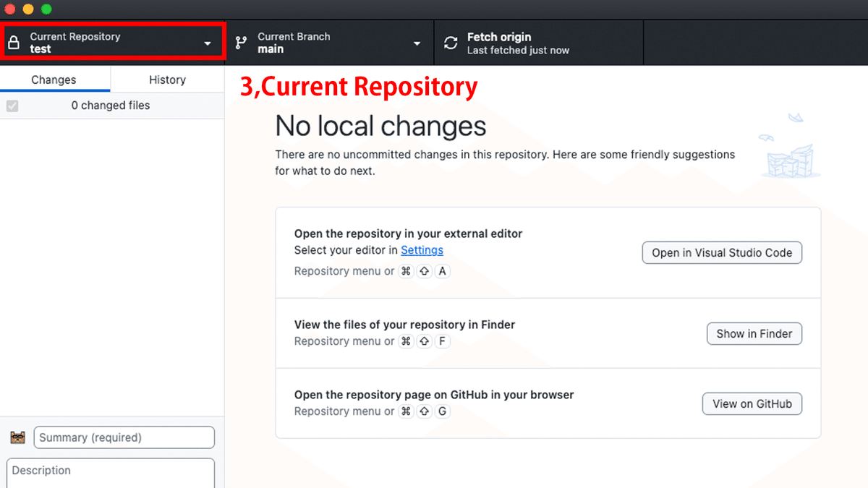
Task: Click 'Open the repository in your external editor'
Action: pyautogui.click(x=408, y=234)
